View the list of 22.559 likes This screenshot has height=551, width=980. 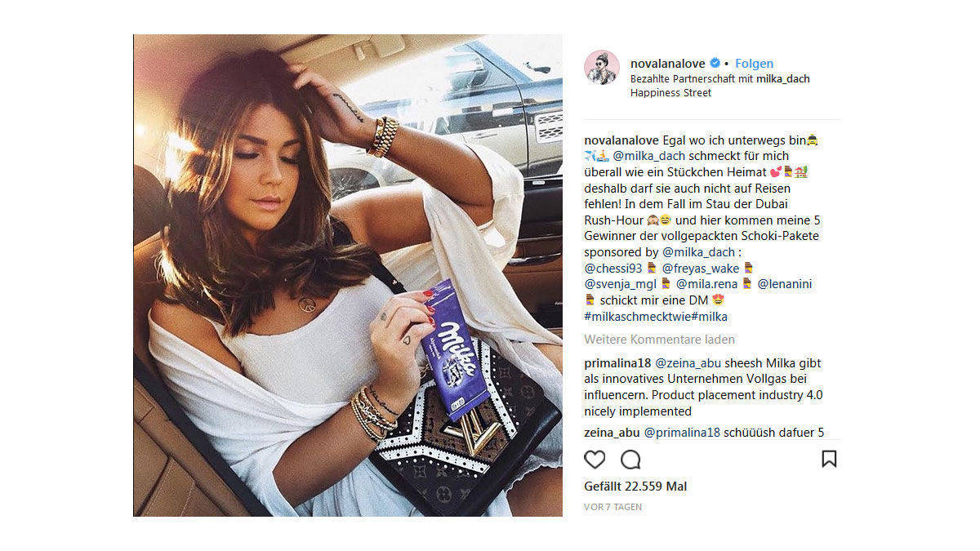click(635, 487)
